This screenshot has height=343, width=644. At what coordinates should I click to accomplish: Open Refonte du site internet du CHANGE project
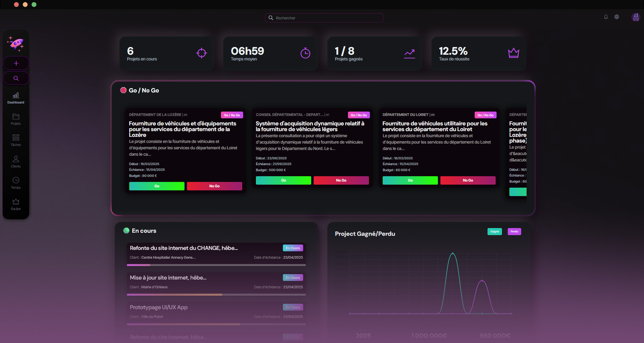click(184, 248)
